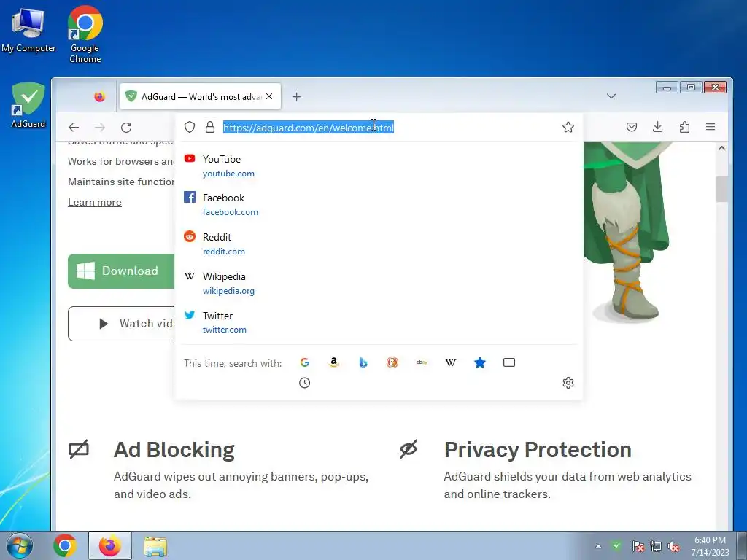Open Windows Explorer from the taskbar
The height and width of the screenshot is (560, 747).
click(x=155, y=546)
